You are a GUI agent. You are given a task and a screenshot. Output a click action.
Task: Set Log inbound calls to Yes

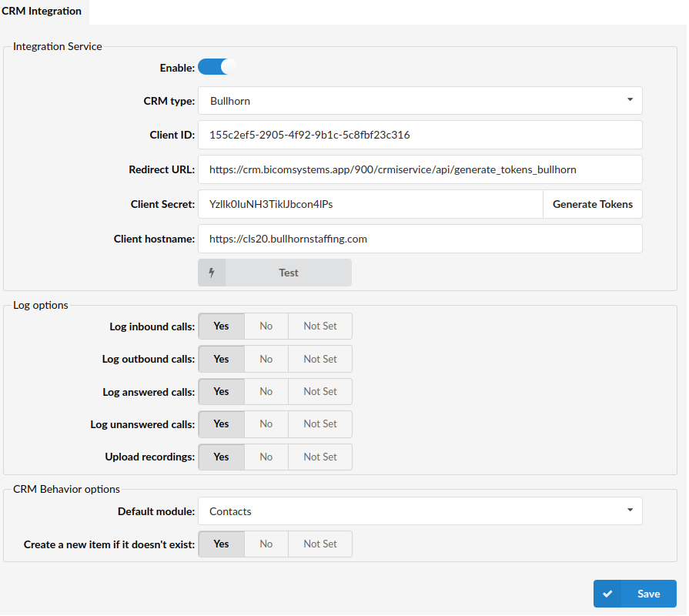point(222,326)
